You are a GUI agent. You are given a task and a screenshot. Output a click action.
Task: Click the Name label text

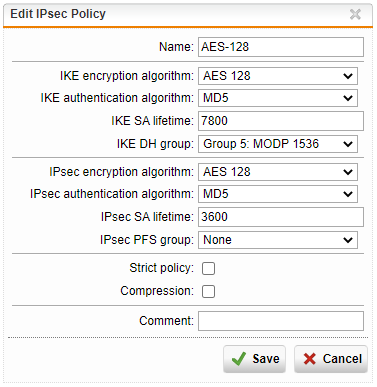point(176,47)
